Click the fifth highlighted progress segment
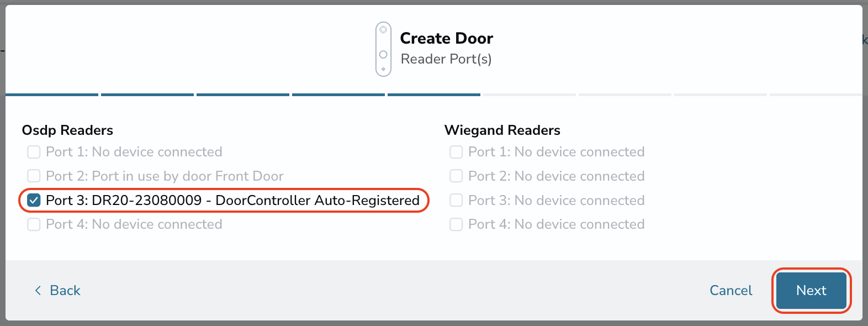Image resolution: width=868 pixels, height=326 pixels. pos(434,94)
